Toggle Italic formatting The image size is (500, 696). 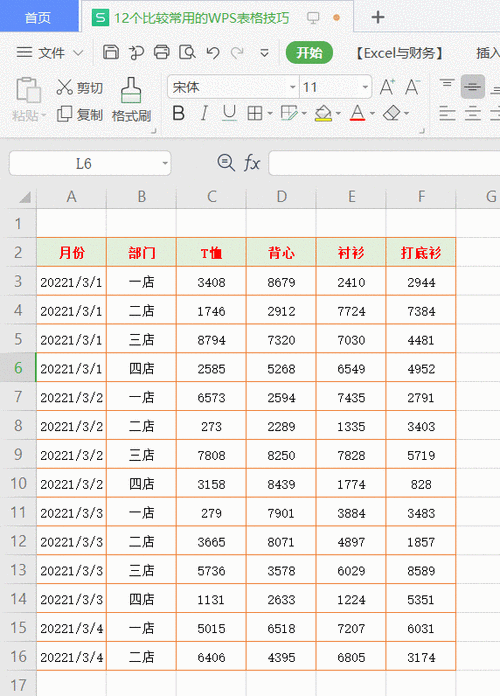coord(204,114)
